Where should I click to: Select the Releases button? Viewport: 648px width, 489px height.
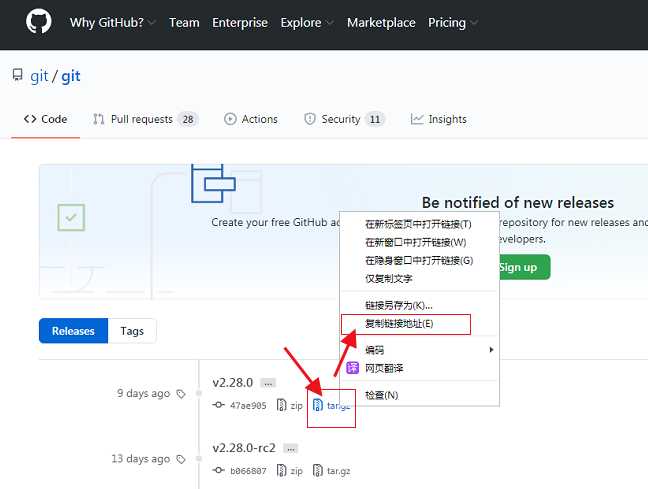(73, 331)
